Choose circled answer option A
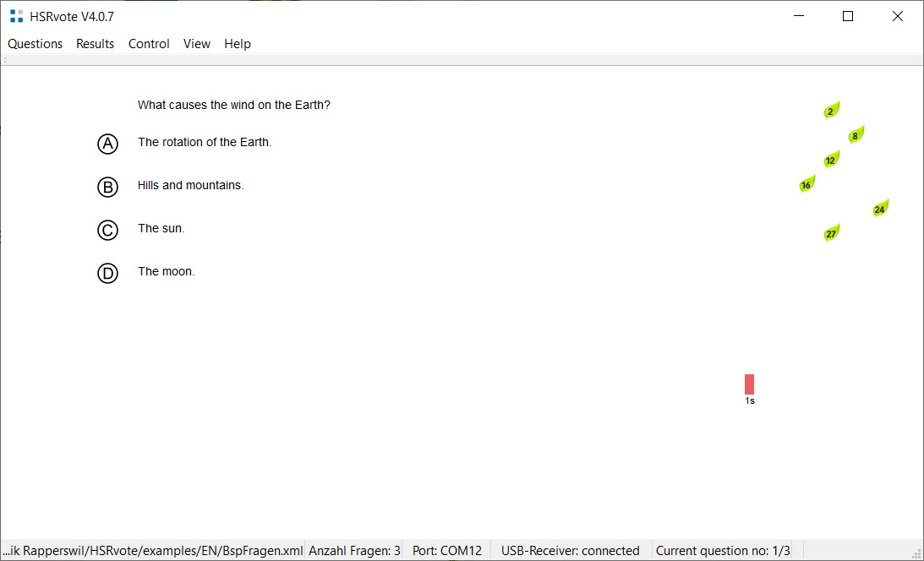 (x=107, y=144)
